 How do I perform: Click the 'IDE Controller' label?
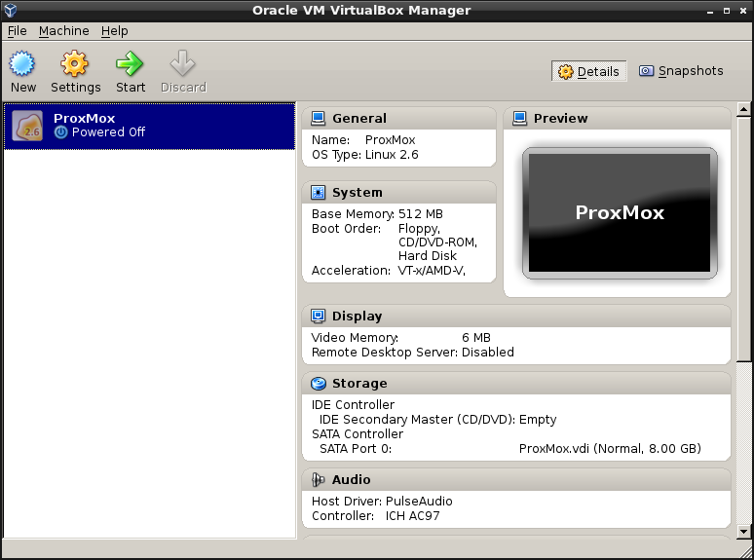[x=353, y=405]
